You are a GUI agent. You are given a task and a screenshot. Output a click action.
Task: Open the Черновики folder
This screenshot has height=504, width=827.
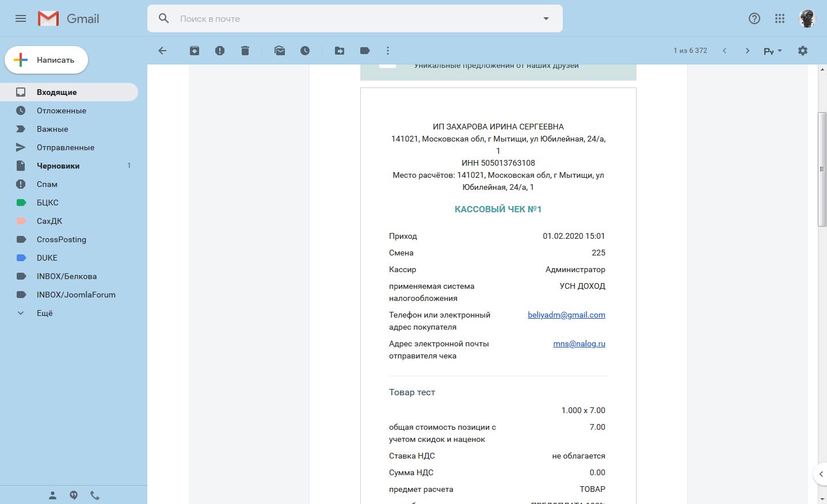pos(69,166)
